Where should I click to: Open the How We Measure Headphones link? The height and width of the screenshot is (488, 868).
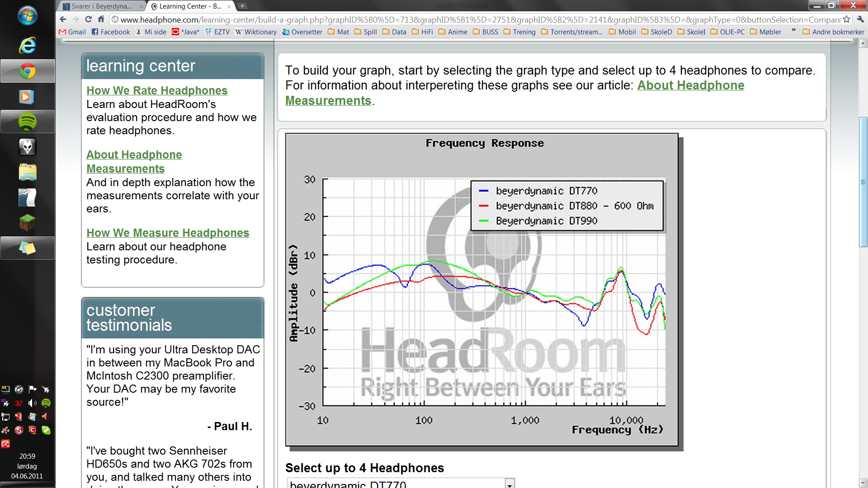pyautogui.click(x=168, y=233)
